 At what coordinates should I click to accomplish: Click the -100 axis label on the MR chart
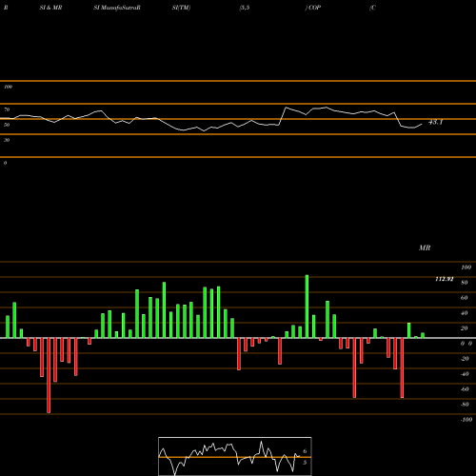pos(466,420)
